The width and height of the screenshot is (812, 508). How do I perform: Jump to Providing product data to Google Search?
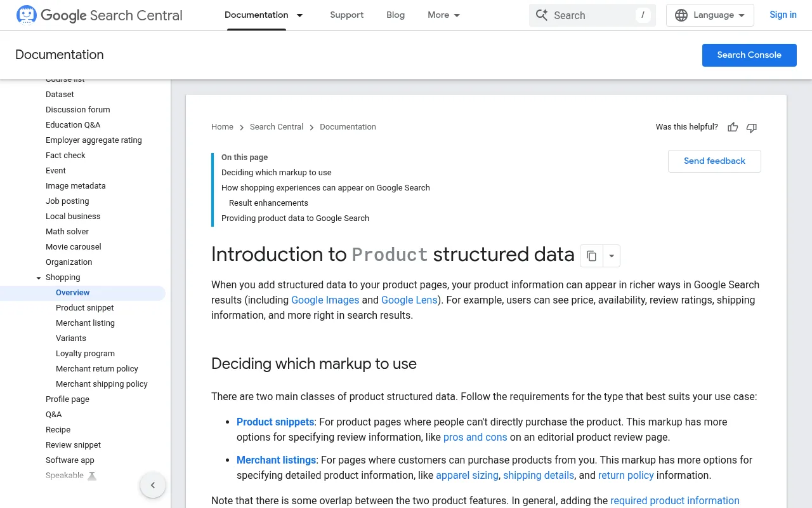pyautogui.click(x=295, y=218)
